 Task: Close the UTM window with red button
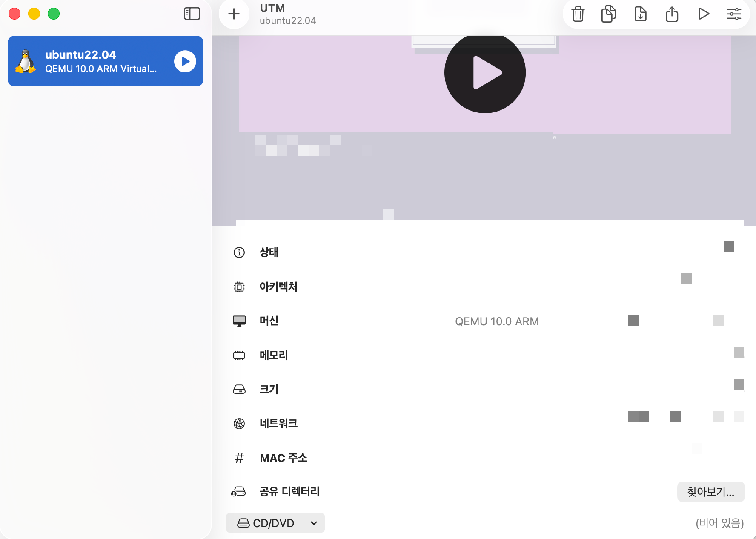click(x=14, y=14)
